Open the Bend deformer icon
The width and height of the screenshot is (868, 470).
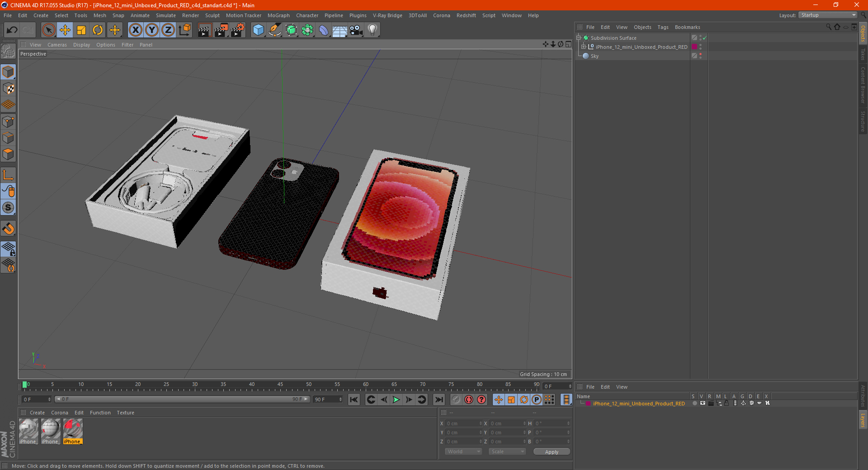[x=324, y=30]
